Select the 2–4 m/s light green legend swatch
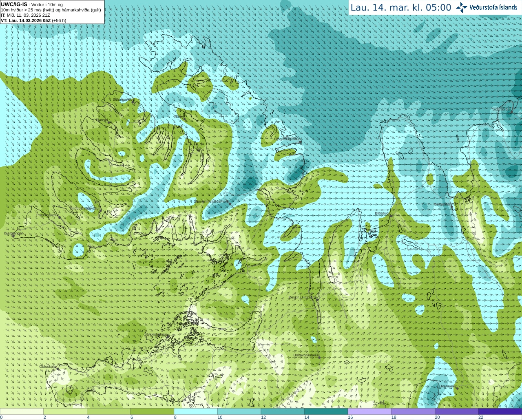Image resolution: width=522 pixels, height=420 pixels. [x=65, y=411]
